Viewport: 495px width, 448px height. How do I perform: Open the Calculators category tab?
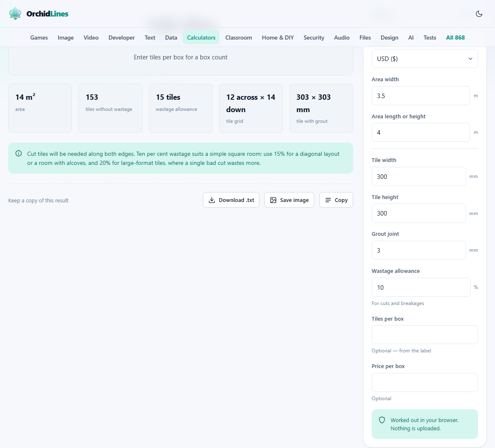(201, 38)
